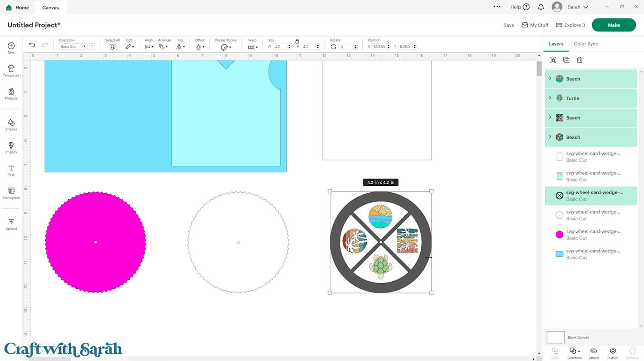Open the Shapes tool
Viewport: 644px width, 361px height.
tap(11, 124)
